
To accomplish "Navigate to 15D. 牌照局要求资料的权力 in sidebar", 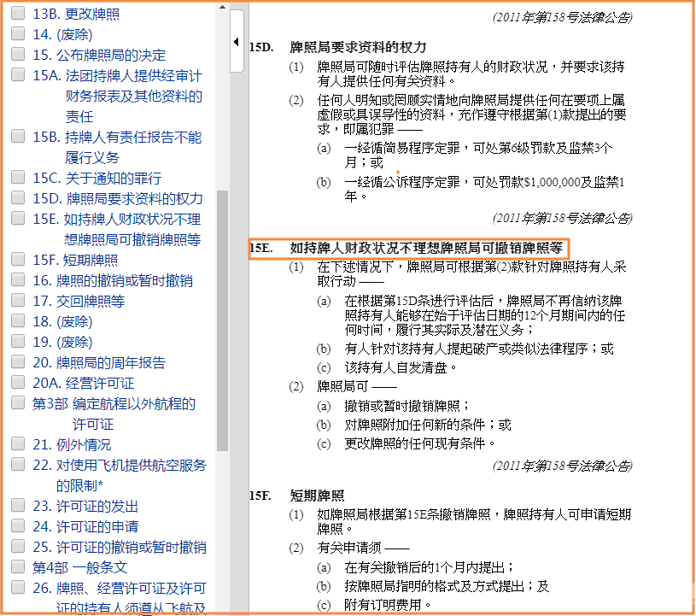I will [x=118, y=198].
